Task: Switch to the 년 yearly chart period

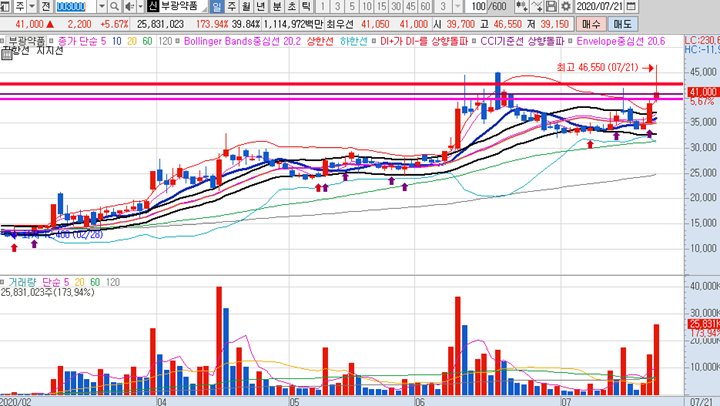Action: (261, 6)
